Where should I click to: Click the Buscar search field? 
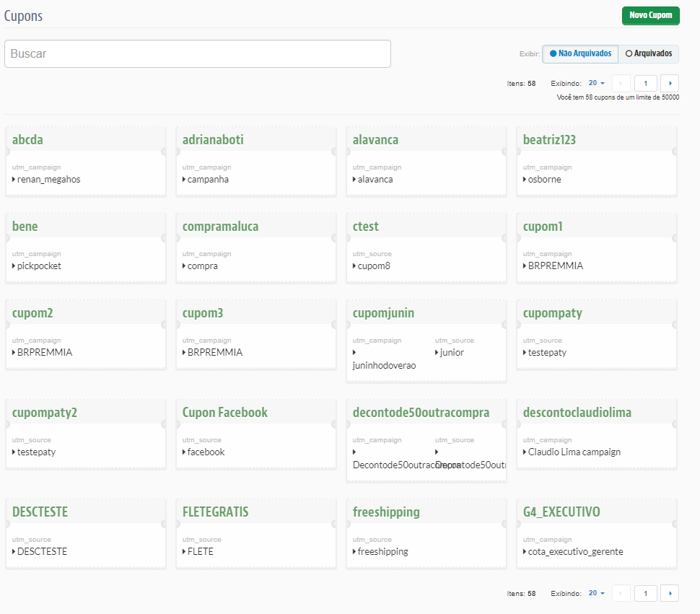click(197, 53)
